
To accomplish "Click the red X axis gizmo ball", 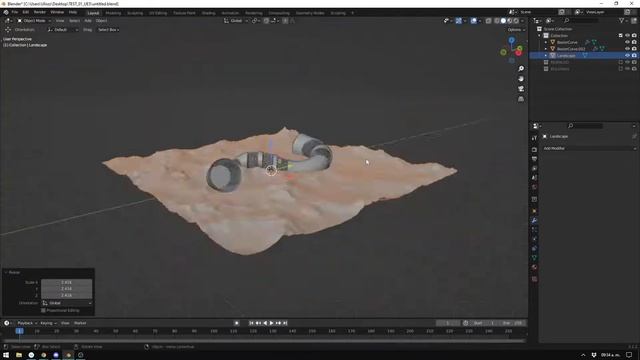I will [518, 53].
